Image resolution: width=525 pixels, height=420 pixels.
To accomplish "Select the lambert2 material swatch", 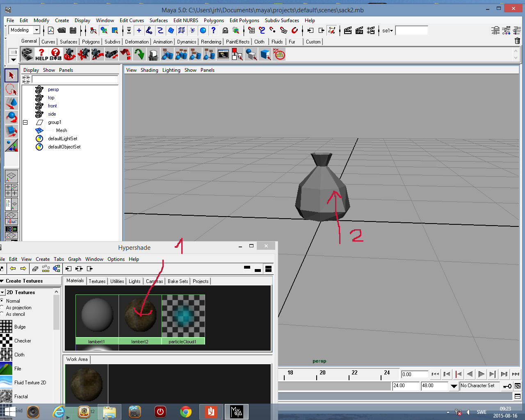I will click(x=140, y=320).
